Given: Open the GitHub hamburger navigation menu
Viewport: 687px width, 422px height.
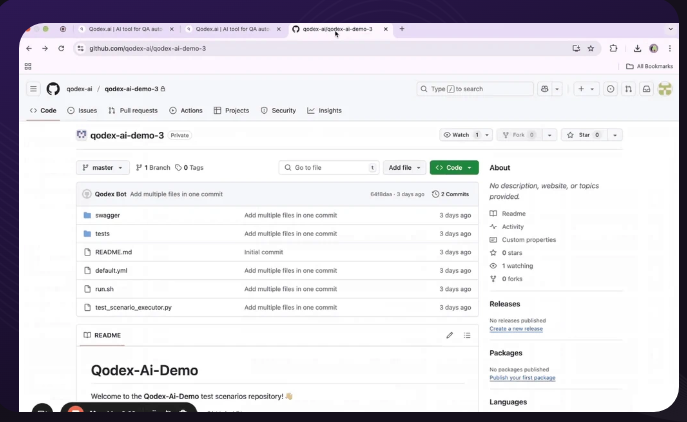Looking at the screenshot, I should click(33, 89).
